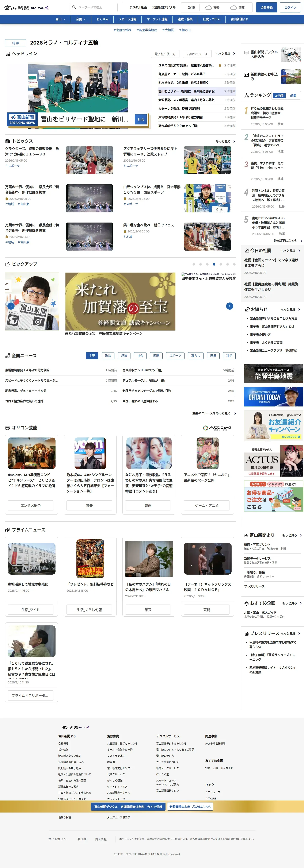Select the fifth pickup carousel dot
The width and height of the screenshot is (304, 868).
[221, 265]
